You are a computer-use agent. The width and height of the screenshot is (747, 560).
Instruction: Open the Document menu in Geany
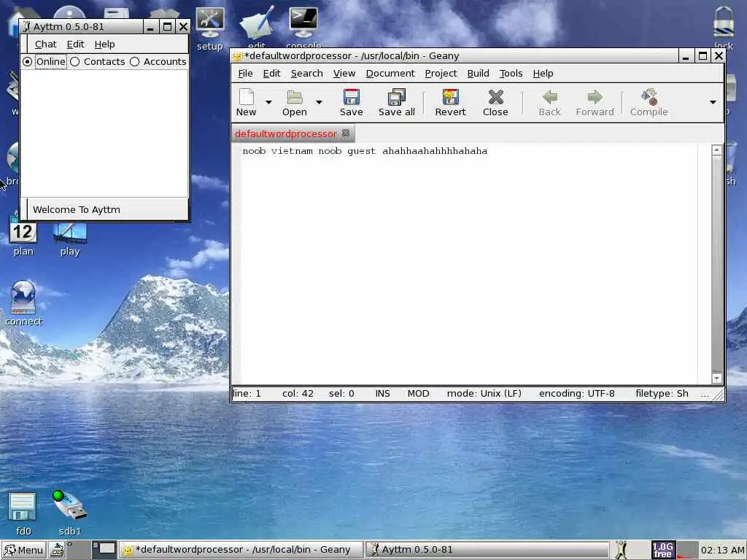pos(390,74)
